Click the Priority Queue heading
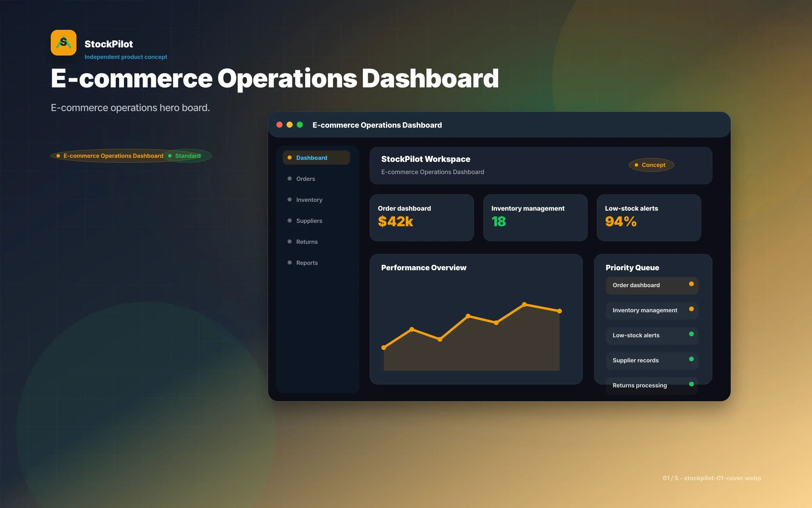The height and width of the screenshot is (508, 812). point(632,268)
